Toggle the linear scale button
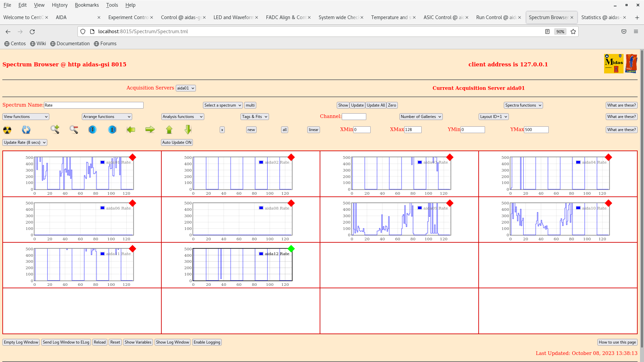644x362 pixels. [x=313, y=130]
